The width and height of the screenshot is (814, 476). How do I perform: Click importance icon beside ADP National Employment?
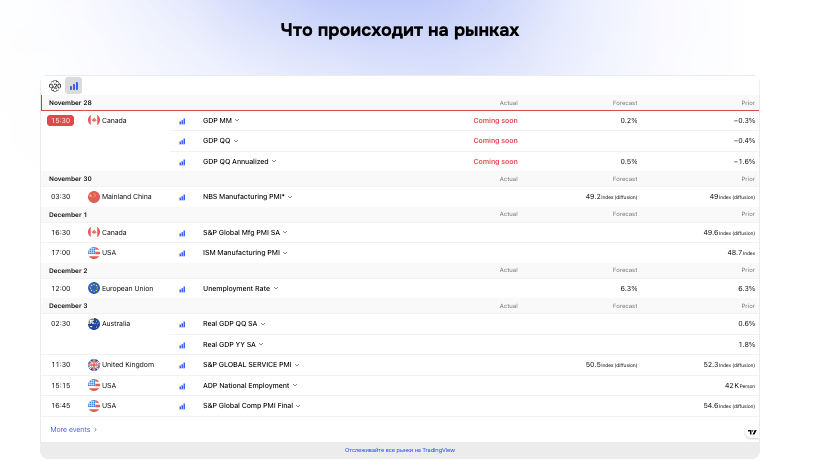click(x=182, y=386)
